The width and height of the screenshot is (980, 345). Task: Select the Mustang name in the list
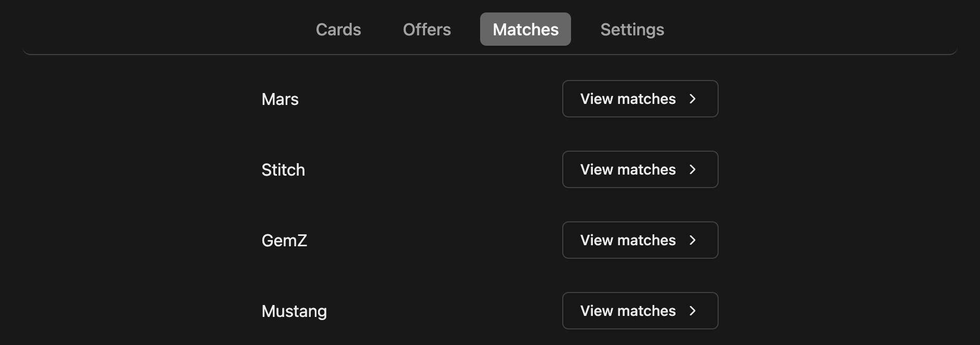(x=294, y=311)
